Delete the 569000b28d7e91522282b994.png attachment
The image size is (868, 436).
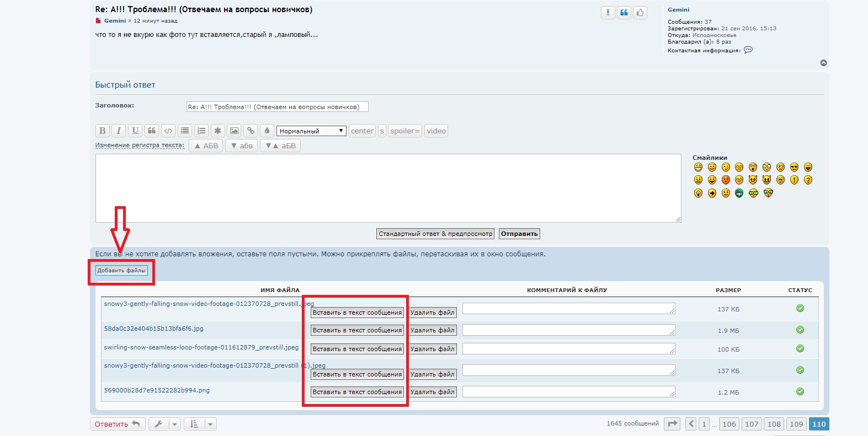click(433, 392)
